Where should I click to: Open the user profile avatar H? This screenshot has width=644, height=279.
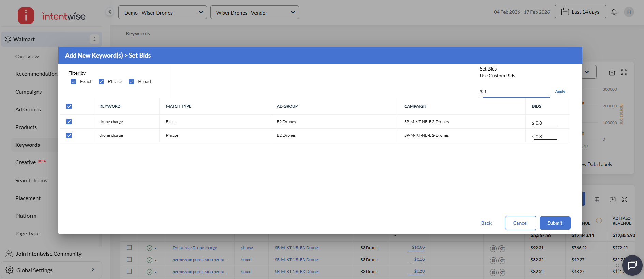(629, 12)
